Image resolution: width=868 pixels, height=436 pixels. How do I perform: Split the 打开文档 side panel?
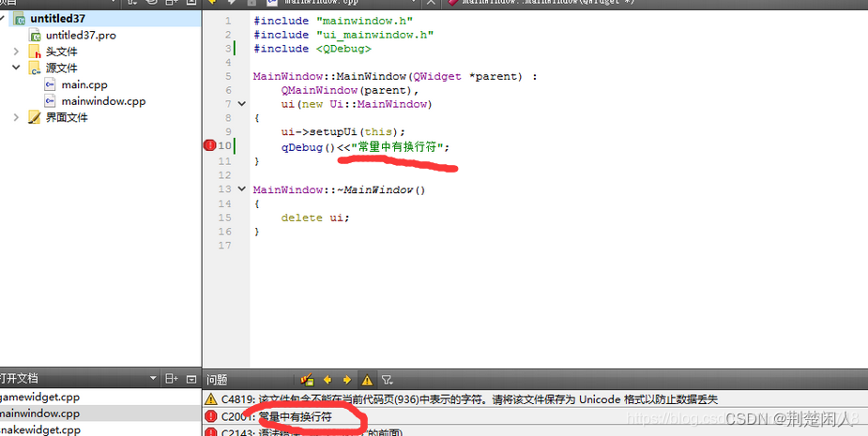tap(172, 379)
